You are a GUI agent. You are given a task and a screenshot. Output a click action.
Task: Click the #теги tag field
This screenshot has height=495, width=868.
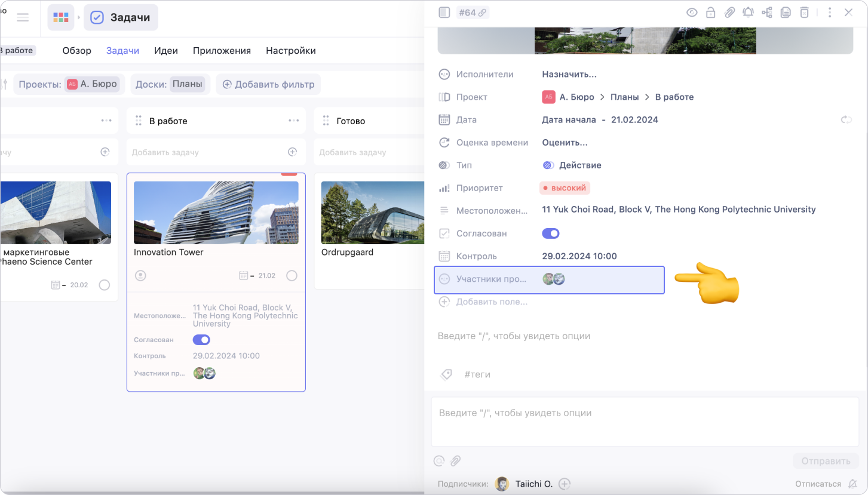(x=477, y=374)
